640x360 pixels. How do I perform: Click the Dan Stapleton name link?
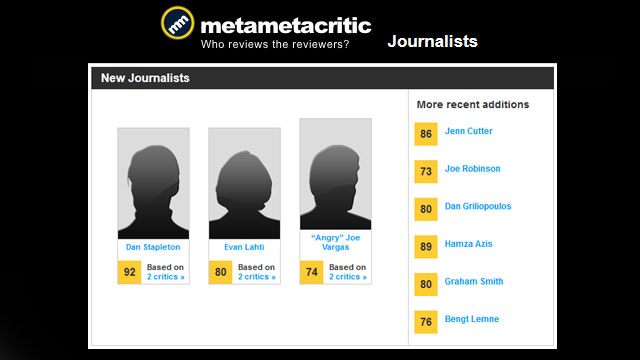[x=153, y=247]
